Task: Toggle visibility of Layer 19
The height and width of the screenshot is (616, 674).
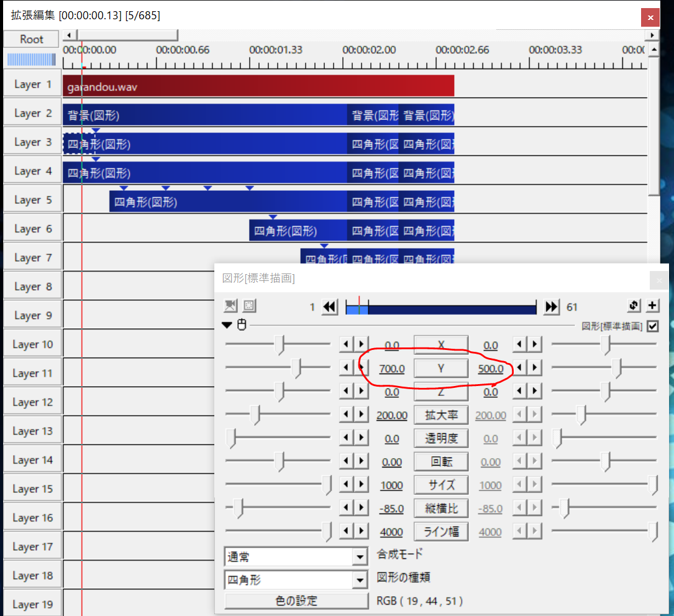Action: [x=32, y=604]
